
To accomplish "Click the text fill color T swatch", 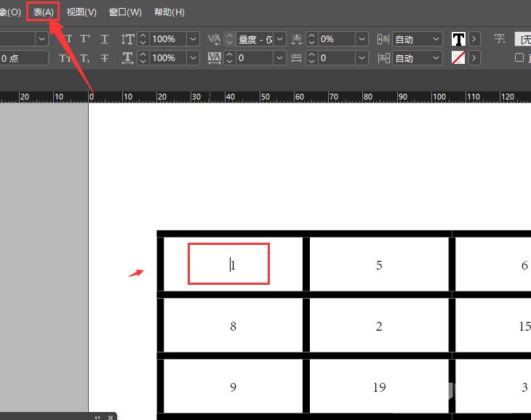I will pos(458,39).
